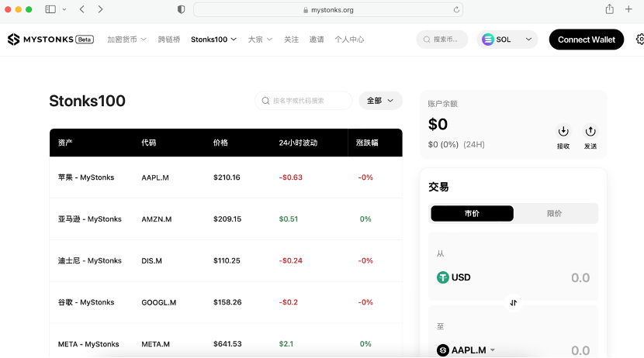Open the settings gear icon
The image size is (644, 358).
click(640, 40)
